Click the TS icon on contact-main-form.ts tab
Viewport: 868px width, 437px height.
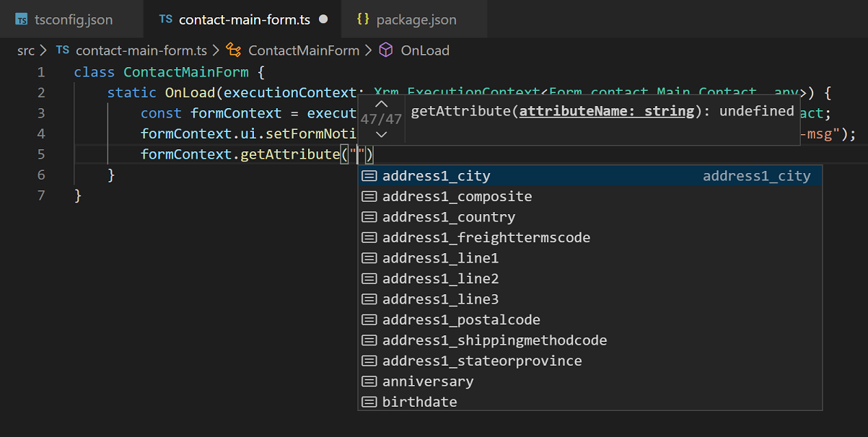(166, 19)
